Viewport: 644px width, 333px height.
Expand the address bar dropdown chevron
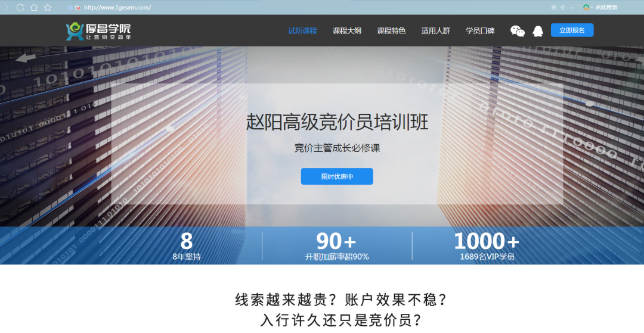pos(571,8)
